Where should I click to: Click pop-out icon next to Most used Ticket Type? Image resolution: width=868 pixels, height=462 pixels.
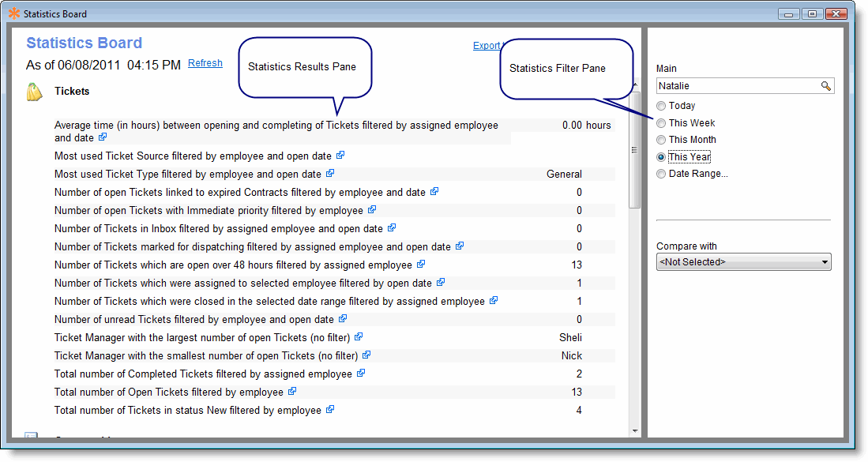pos(330,173)
